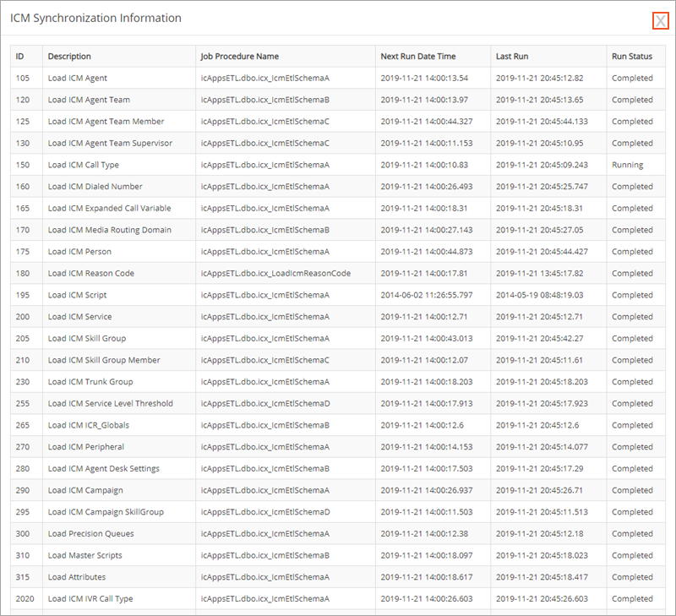Click the ICM Synchronization Information title
The width and height of the screenshot is (676, 616).
click(x=95, y=18)
